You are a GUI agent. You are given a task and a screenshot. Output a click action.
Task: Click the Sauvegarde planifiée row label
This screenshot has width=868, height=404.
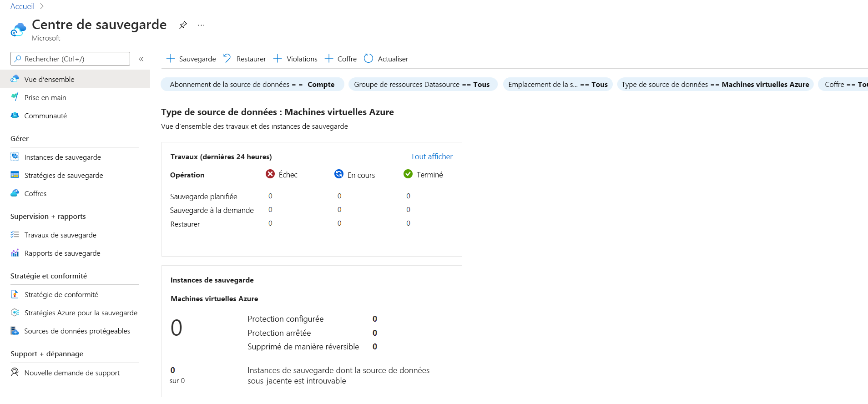[x=204, y=197]
